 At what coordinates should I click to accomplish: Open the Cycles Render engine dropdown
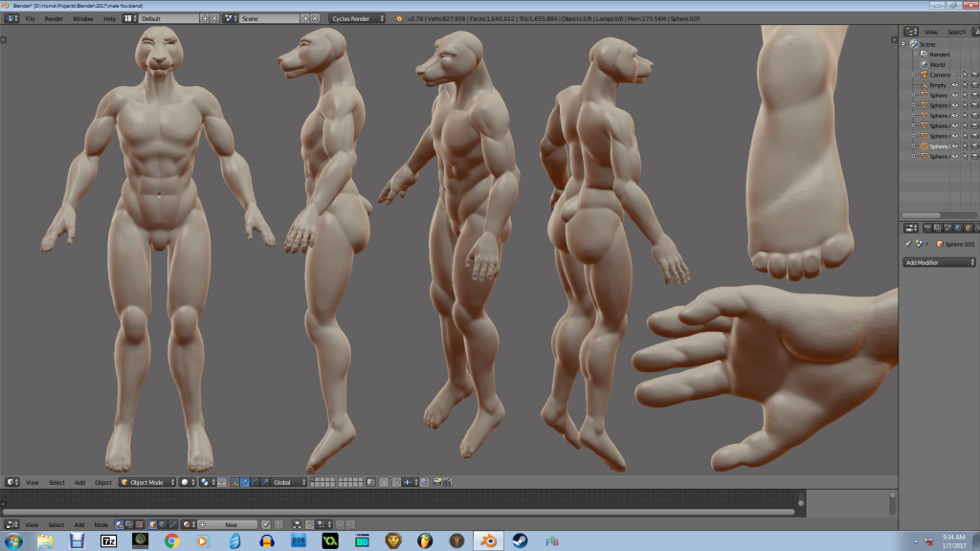pos(357,18)
